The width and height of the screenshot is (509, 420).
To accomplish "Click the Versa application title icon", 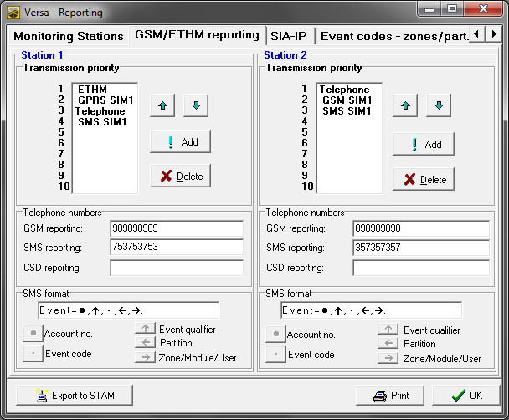I will [13, 13].
